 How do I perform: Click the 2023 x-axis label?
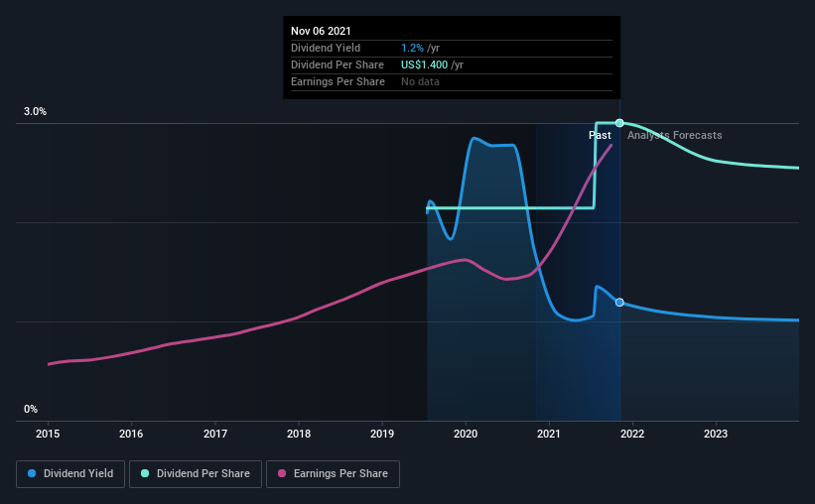pyautogui.click(x=716, y=434)
